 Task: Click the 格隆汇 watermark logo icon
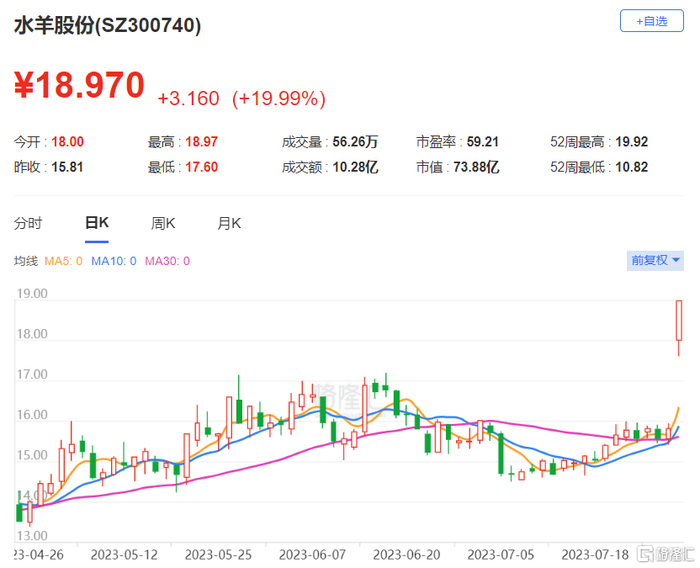[645, 554]
